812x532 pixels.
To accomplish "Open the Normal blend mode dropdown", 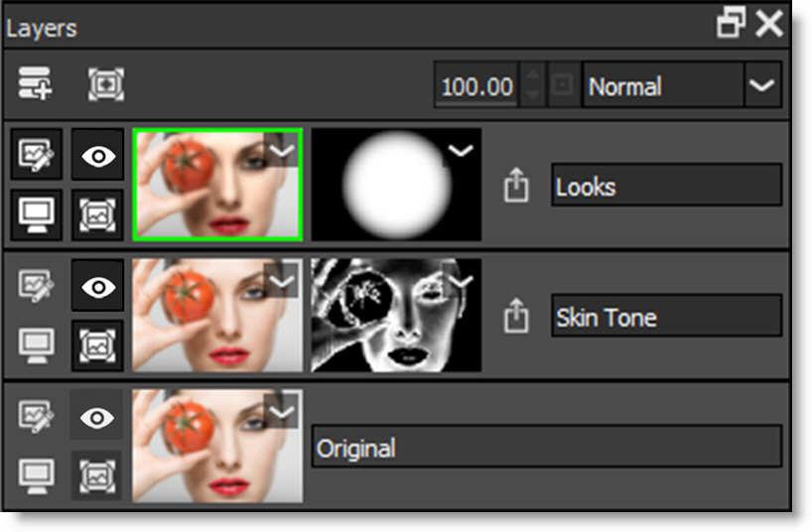I will [761, 86].
